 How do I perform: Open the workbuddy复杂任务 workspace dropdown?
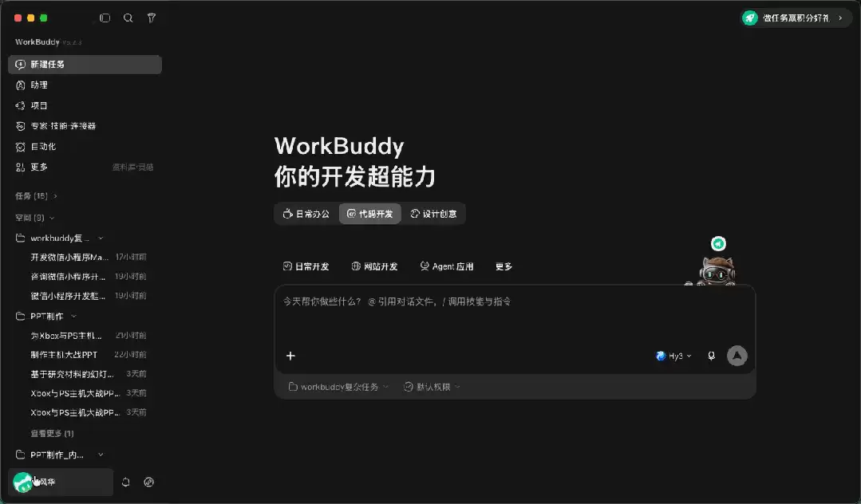338,387
